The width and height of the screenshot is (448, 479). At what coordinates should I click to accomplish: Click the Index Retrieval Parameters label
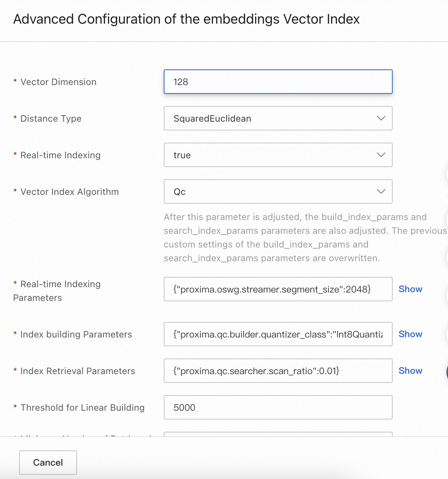coord(77,371)
